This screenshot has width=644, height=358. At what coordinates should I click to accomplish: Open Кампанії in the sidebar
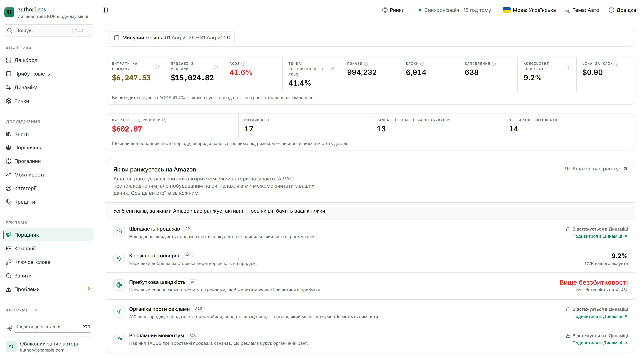coord(48,248)
